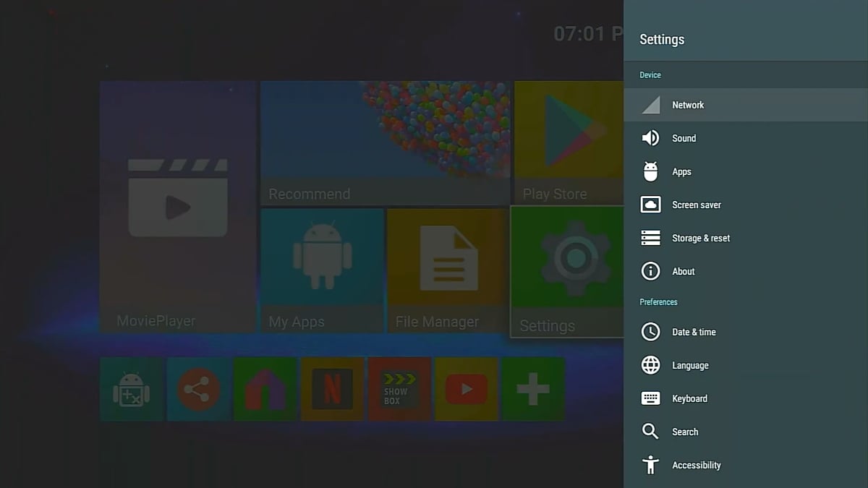Open the MoviePlayer tile
This screenshot has height=488, width=868.
(x=178, y=207)
